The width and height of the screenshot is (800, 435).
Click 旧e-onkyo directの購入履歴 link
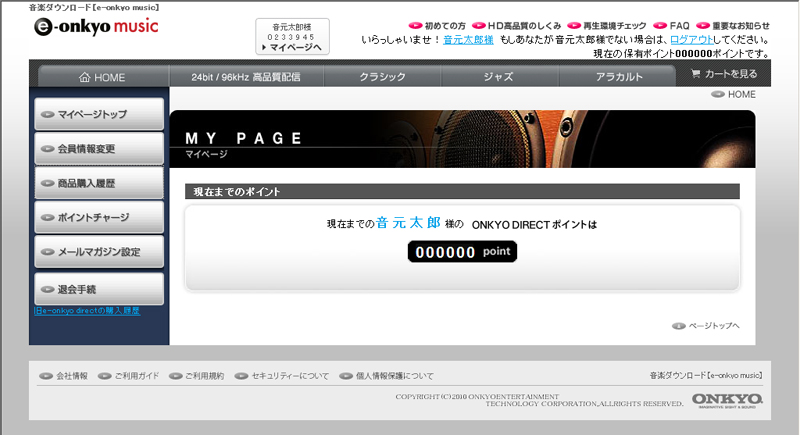coord(87,311)
